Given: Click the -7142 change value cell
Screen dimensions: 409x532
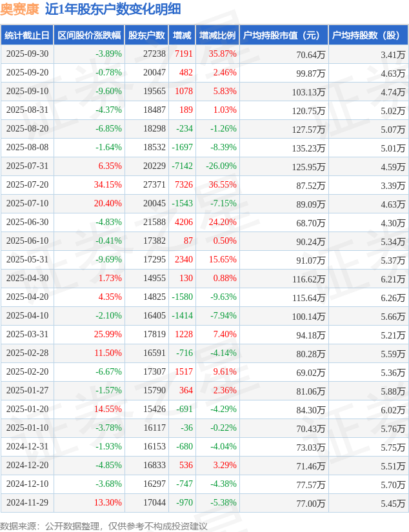Looking at the screenshot, I should click(x=182, y=166).
